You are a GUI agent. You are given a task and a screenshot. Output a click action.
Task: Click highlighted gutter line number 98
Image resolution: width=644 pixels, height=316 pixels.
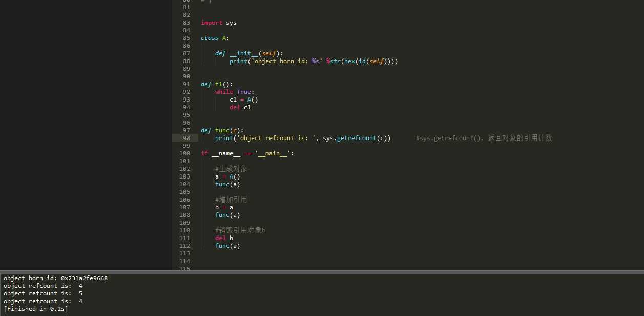point(186,138)
